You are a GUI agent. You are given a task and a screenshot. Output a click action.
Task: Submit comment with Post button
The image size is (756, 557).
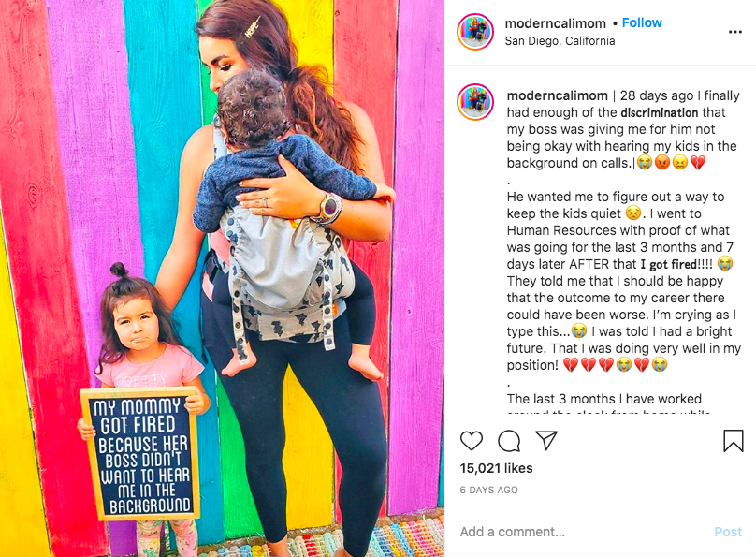point(728,532)
